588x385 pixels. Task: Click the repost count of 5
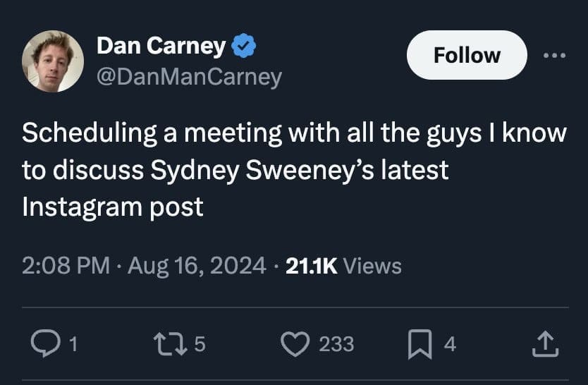pos(199,344)
